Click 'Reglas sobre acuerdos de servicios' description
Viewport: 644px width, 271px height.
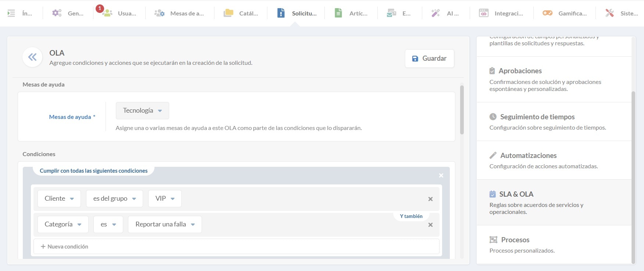pos(536,208)
